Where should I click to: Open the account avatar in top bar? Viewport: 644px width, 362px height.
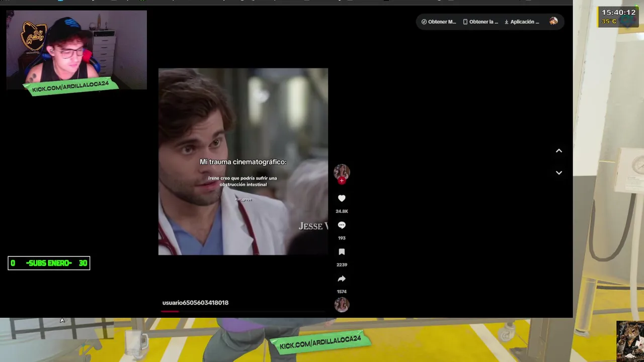click(x=553, y=22)
